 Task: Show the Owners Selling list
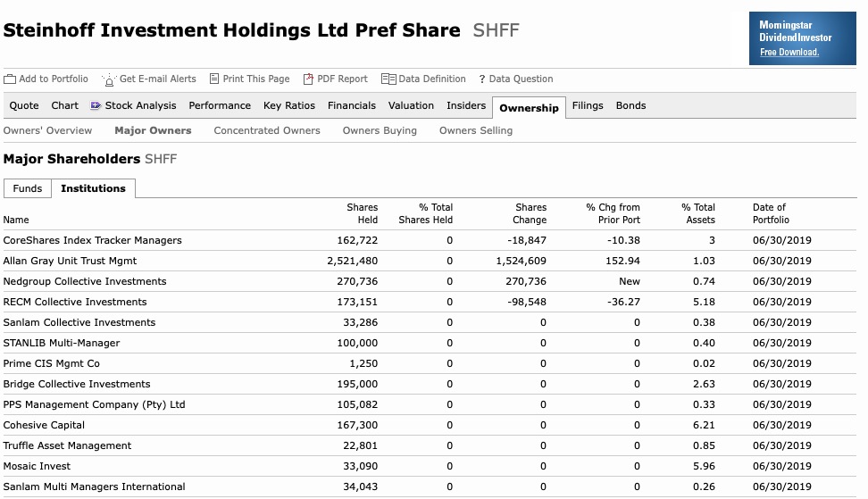point(476,130)
